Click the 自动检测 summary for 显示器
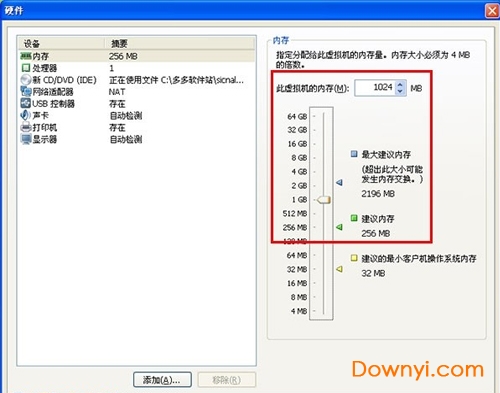The height and width of the screenshot is (393, 500). pyautogui.click(x=126, y=139)
